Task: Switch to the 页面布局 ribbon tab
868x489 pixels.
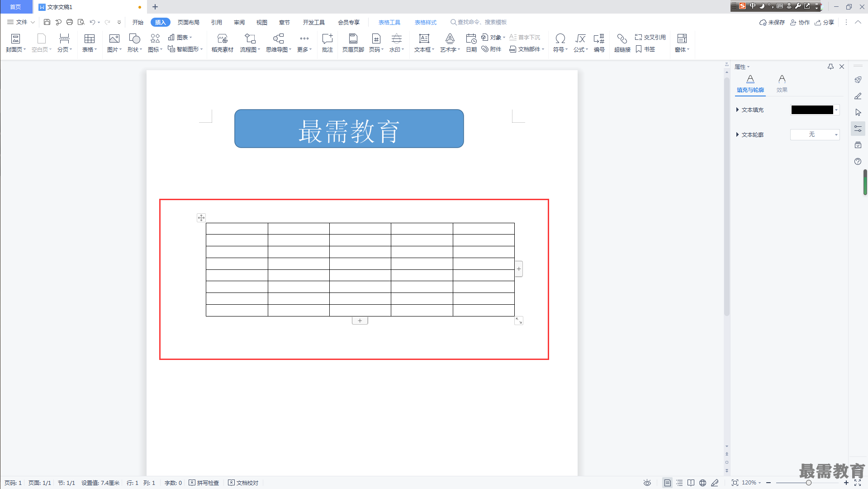Action: 189,22
